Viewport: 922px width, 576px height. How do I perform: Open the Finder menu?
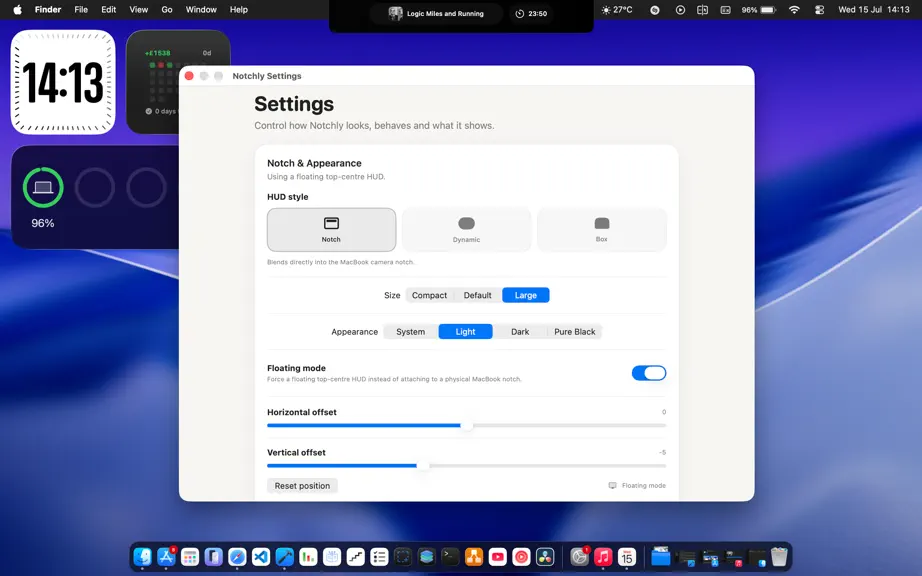(48, 9)
